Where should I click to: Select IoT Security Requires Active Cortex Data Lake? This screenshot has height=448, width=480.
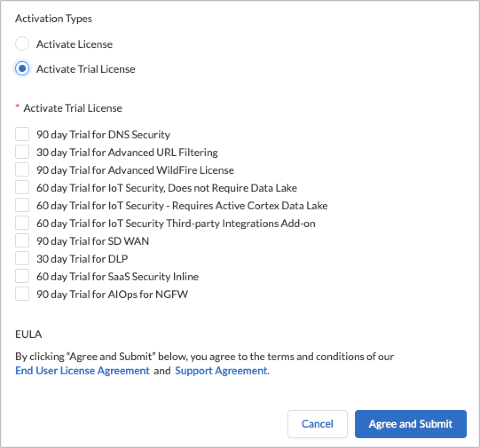pos(22,205)
